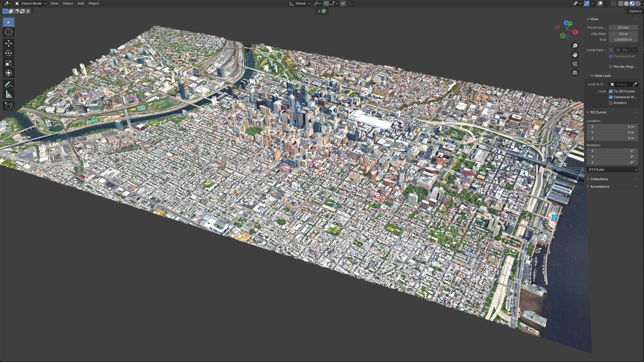The height and width of the screenshot is (362, 644).
Task: Collapse the 3D Cursor panel
Action: (x=598, y=112)
